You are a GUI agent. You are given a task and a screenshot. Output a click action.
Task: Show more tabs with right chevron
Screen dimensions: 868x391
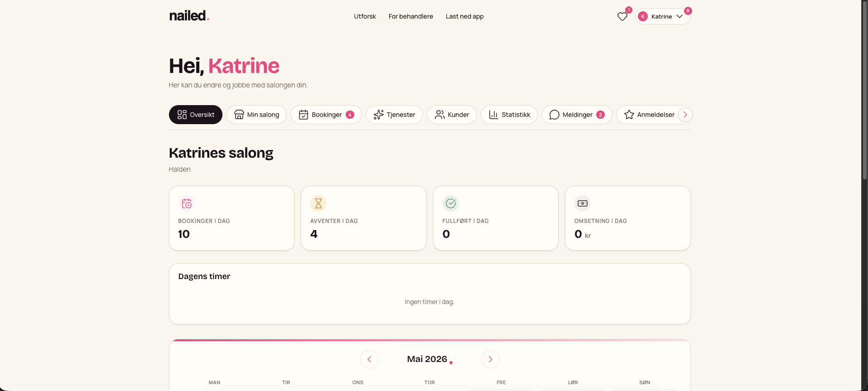(685, 115)
